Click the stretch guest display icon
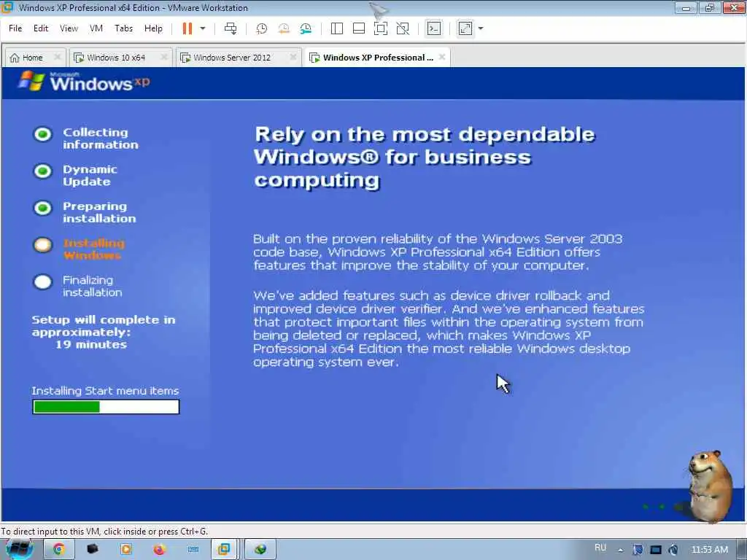The height and width of the screenshot is (560, 747). (x=465, y=28)
